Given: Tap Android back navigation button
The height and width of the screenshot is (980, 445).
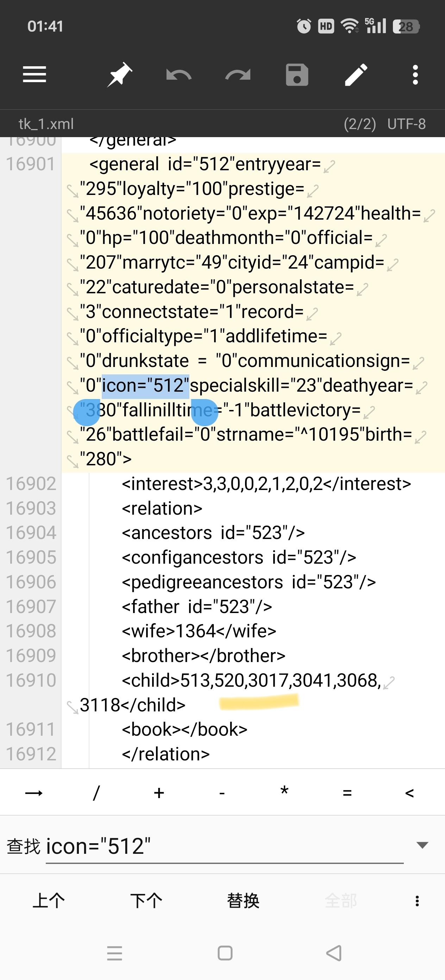Looking at the screenshot, I should (334, 953).
